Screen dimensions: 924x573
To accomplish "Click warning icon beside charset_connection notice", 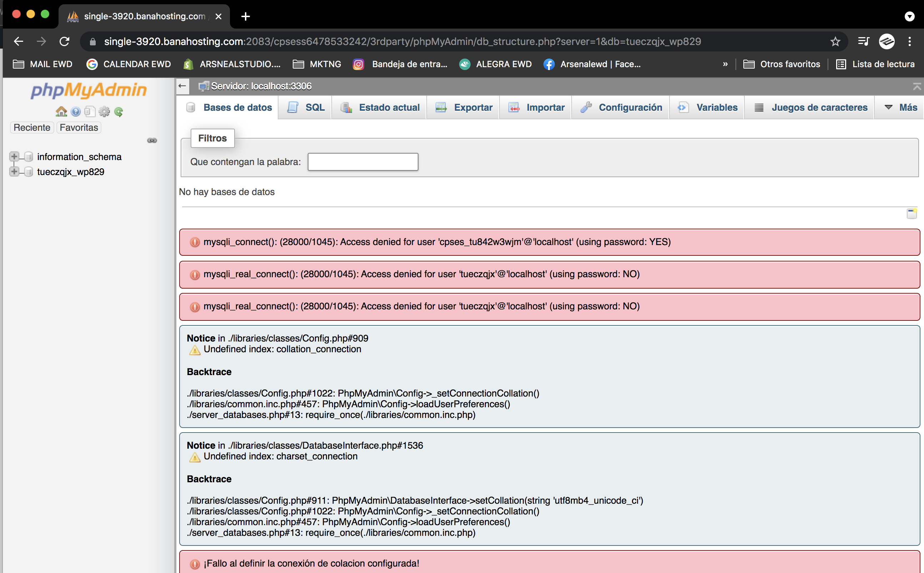I will click(x=195, y=457).
